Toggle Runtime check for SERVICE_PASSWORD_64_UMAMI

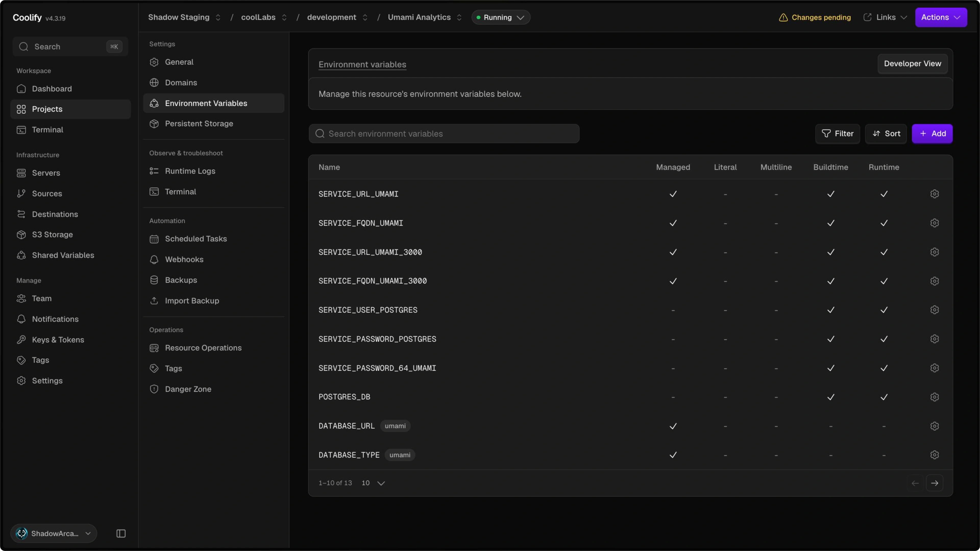pyautogui.click(x=884, y=368)
